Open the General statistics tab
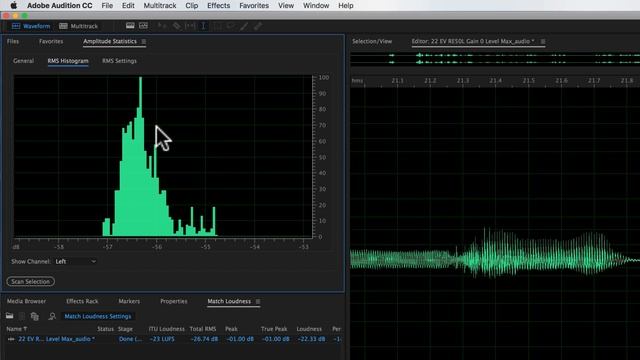 point(23,61)
